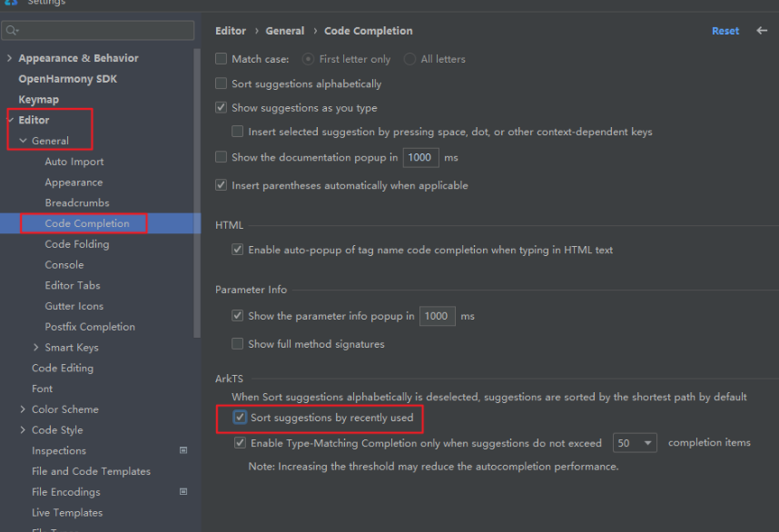Enable Match case checkbox

click(222, 59)
